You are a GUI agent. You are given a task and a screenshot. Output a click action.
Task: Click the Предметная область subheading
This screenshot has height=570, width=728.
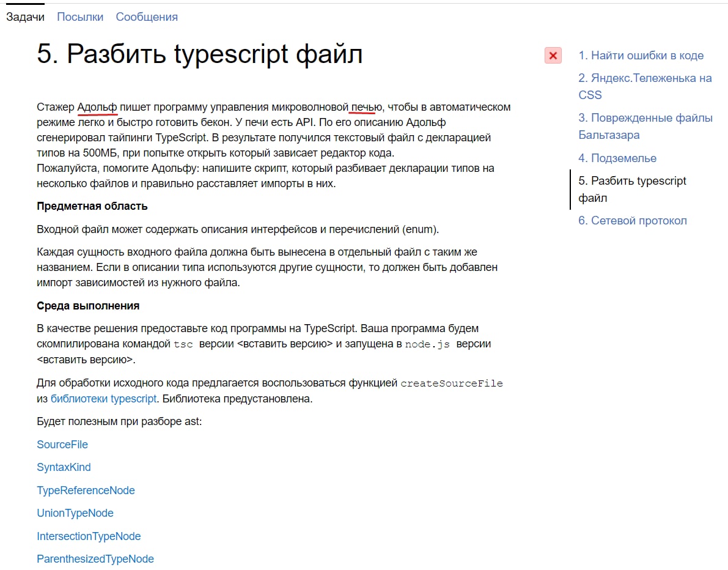click(92, 206)
